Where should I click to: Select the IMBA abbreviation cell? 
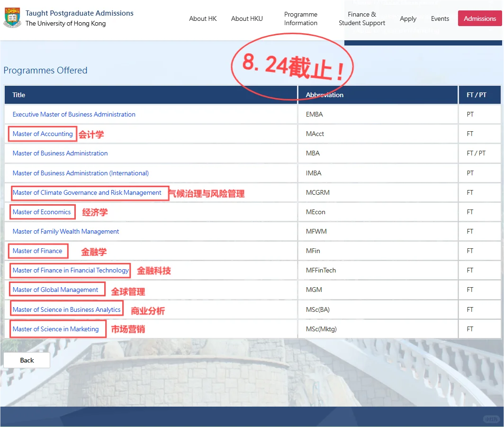click(378, 173)
